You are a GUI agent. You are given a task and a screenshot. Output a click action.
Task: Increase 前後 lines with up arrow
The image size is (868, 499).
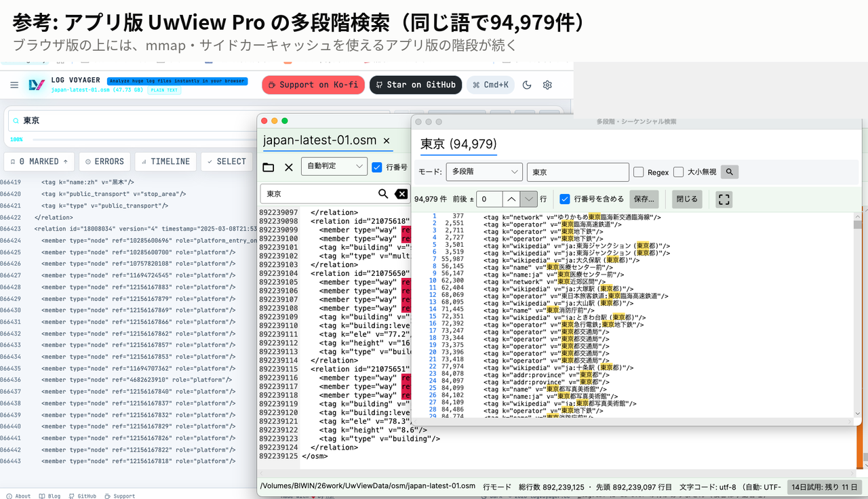pos(511,199)
